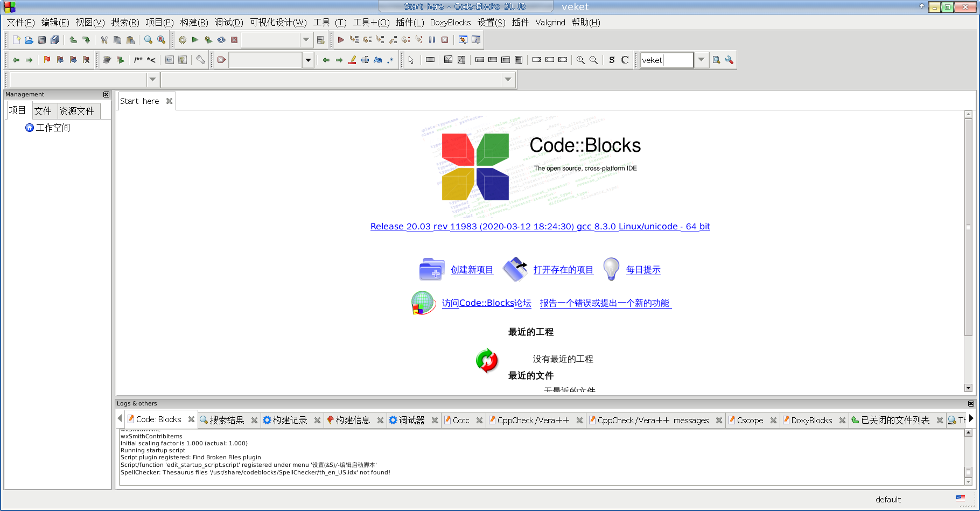The height and width of the screenshot is (511, 980).
Task: Close the Management panel
Action: pyautogui.click(x=106, y=94)
